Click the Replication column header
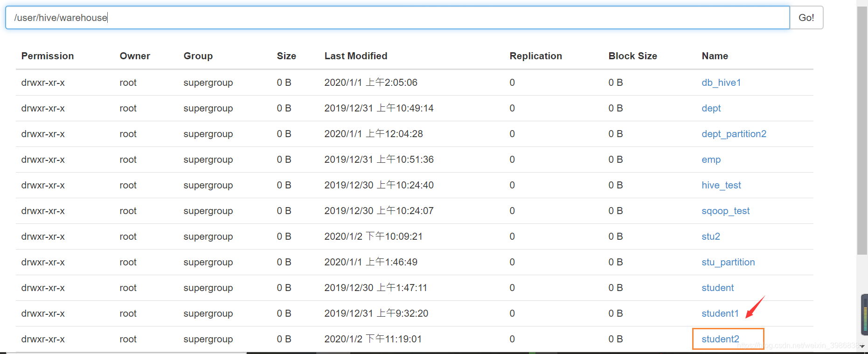Viewport: 868px width, 354px height. (x=536, y=56)
